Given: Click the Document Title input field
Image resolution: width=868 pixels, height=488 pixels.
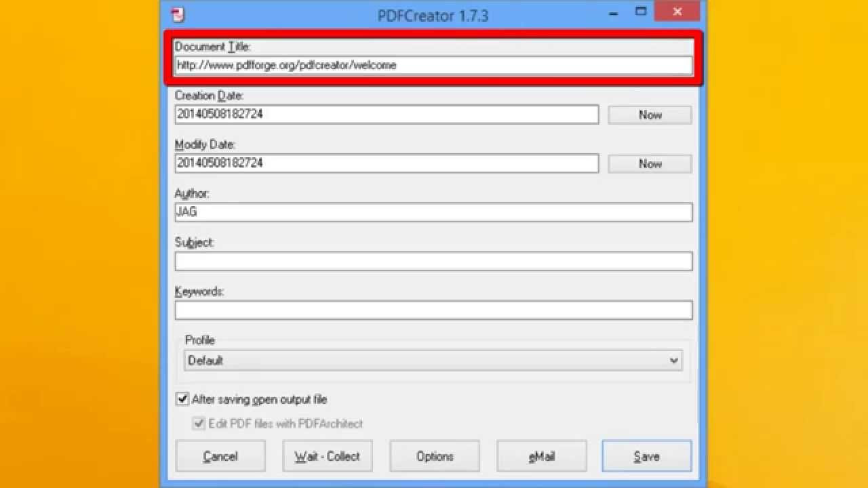Looking at the screenshot, I should (x=433, y=65).
